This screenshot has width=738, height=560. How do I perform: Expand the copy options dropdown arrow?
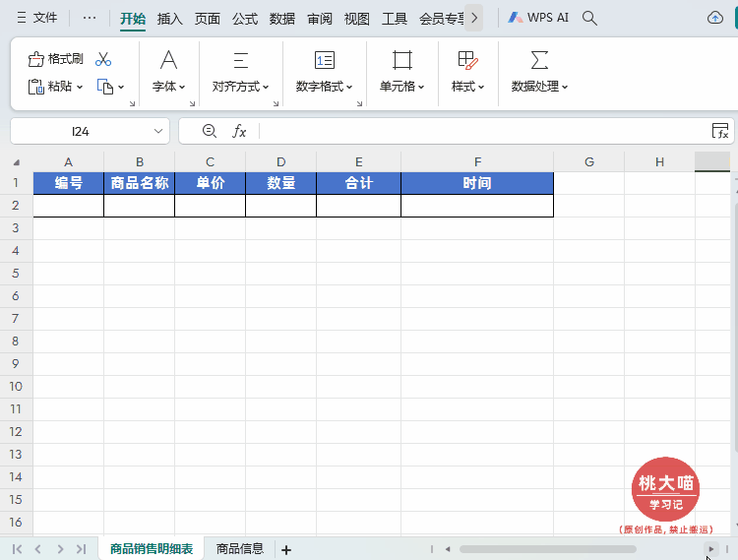121,87
